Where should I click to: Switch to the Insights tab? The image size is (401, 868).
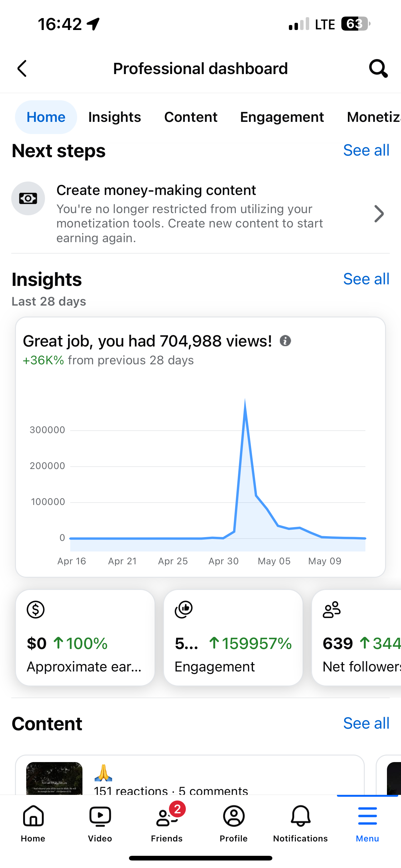pyautogui.click(x=115, y=117)
